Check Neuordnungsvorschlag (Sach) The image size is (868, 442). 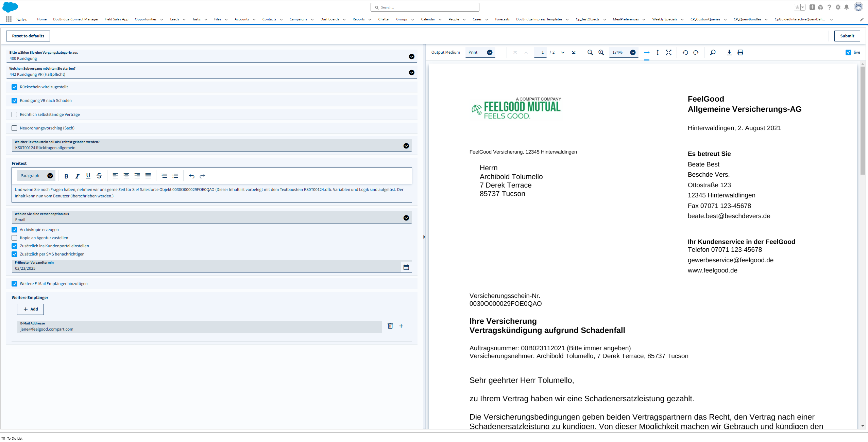[14, 128]
